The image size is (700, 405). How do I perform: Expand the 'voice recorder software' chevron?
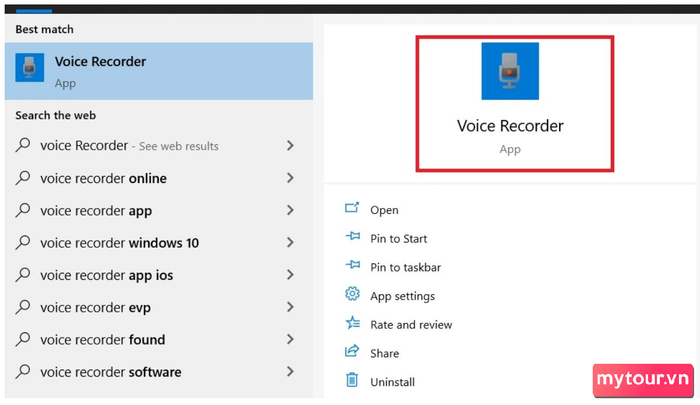[x=290, y=372]
